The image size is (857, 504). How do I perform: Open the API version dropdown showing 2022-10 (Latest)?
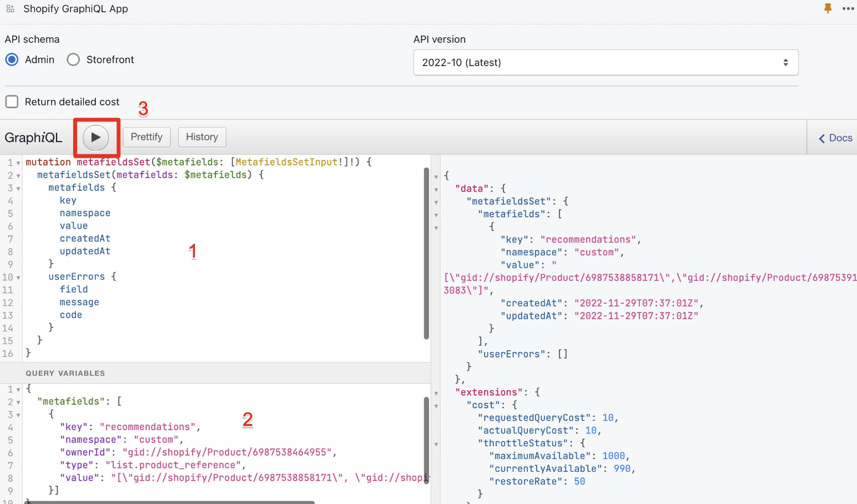pos(606,62)
